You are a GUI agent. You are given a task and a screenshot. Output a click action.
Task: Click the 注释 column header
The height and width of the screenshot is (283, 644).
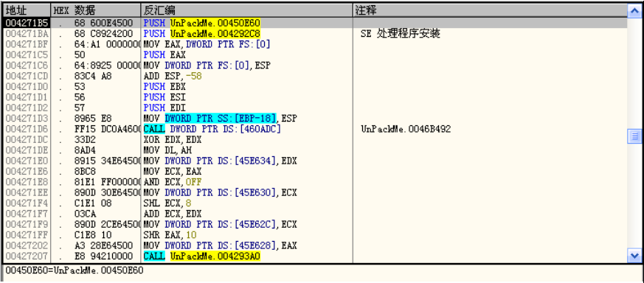(490, 10)
